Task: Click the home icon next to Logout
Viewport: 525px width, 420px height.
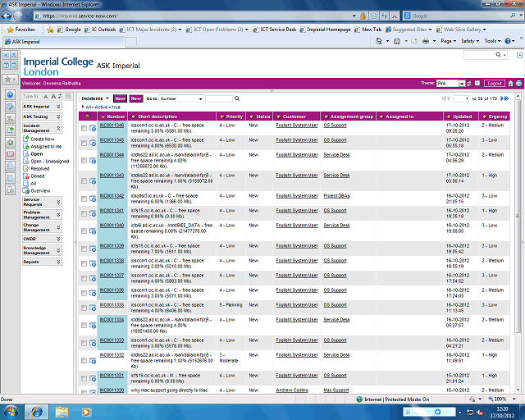Action: [x=510, y=84]
